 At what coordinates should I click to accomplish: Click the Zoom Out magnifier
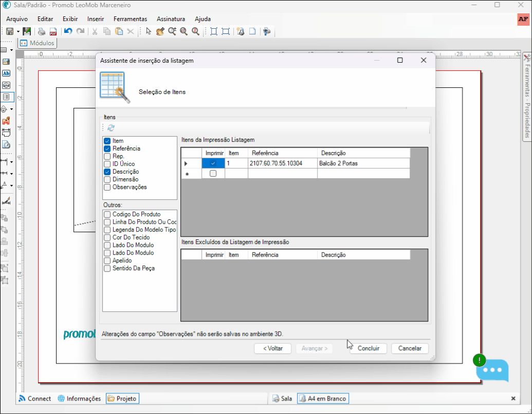184,31
